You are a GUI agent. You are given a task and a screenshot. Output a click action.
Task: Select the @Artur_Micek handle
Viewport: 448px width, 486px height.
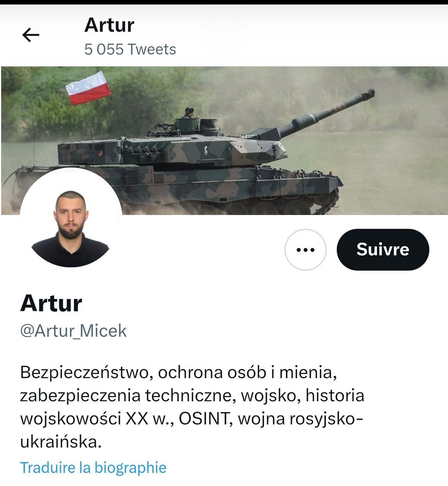[x=74, y=331]
